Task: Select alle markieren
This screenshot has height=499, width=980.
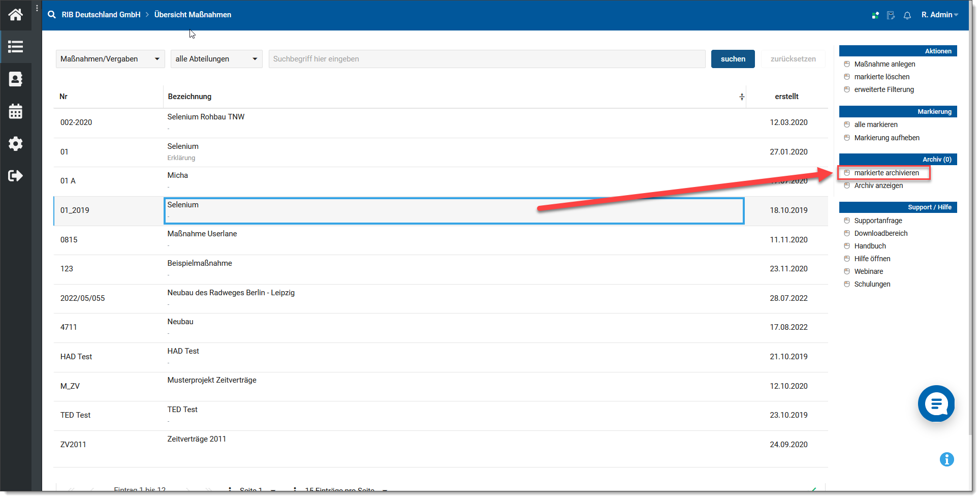Action: (876, 124)
